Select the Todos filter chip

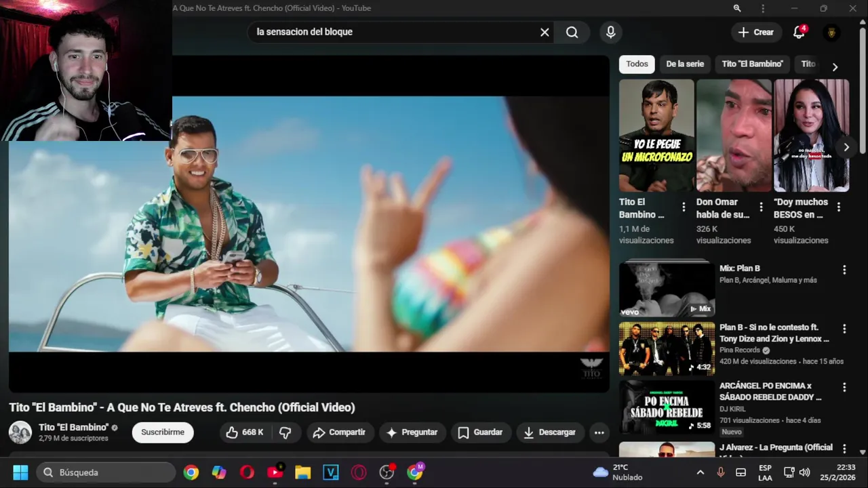coord(637,64)
